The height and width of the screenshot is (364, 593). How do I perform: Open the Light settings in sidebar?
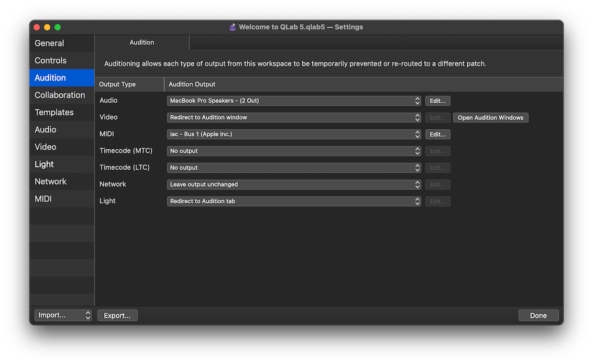(62, 164)
